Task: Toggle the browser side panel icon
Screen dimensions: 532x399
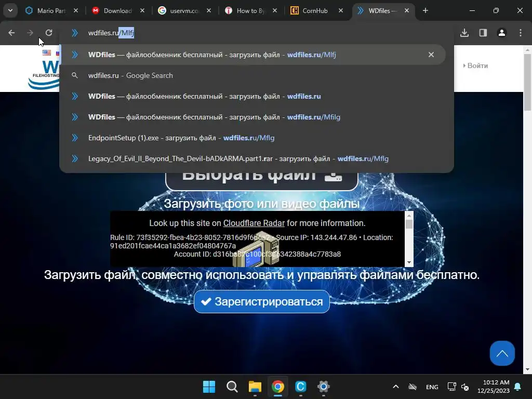Action: pos(483,33)
